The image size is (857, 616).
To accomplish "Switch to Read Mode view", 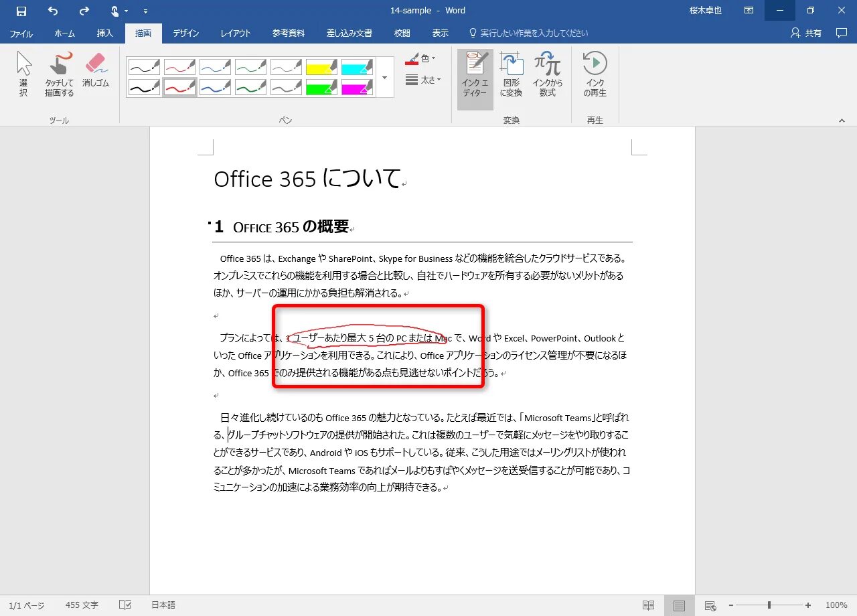I will point(648,605).
